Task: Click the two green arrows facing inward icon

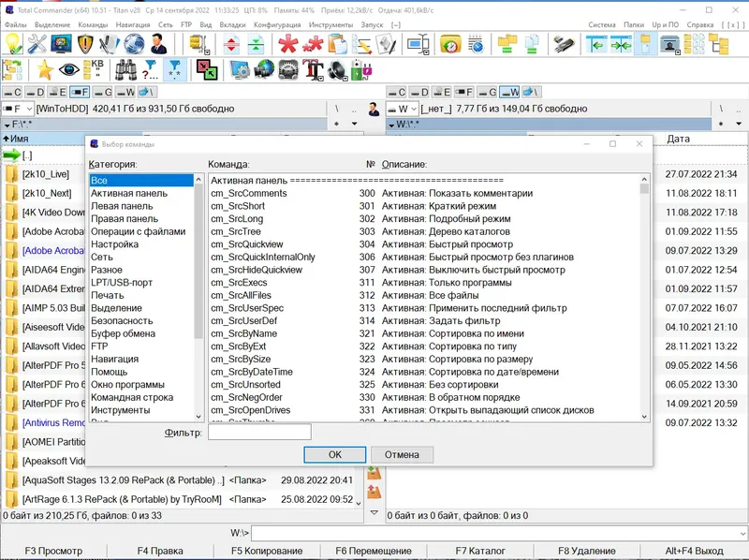Action: pyautogui.click(x=621, y=45)
